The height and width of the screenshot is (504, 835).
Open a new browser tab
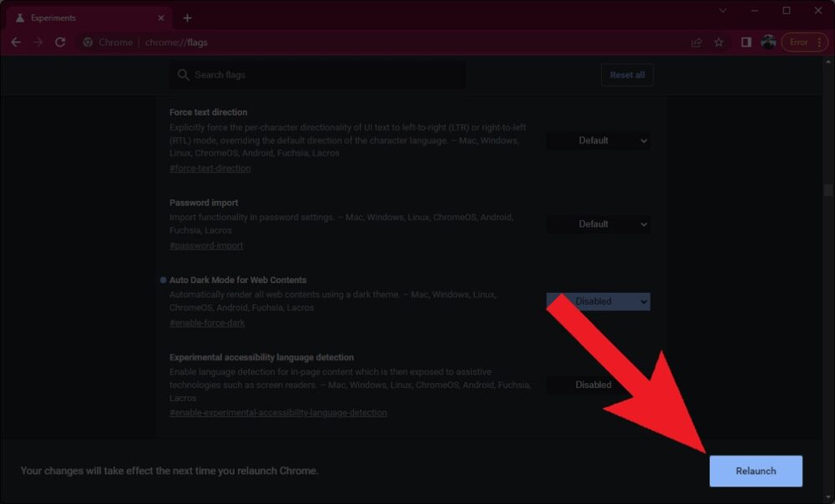tap(187, 17)
